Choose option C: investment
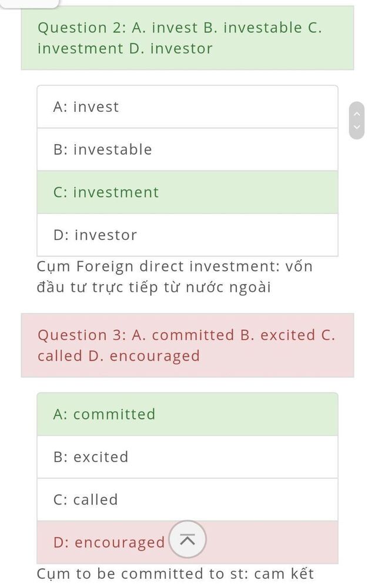 [x=187, y=192]
